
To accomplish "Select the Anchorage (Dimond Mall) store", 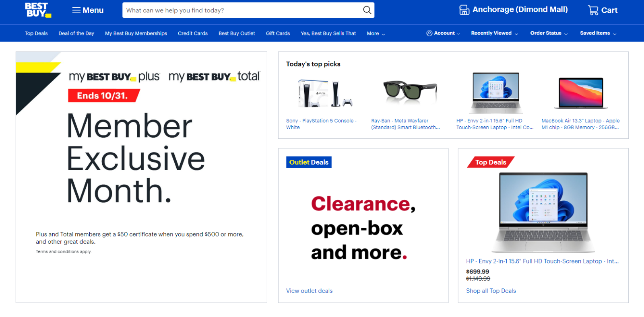I will click(514, 10).
